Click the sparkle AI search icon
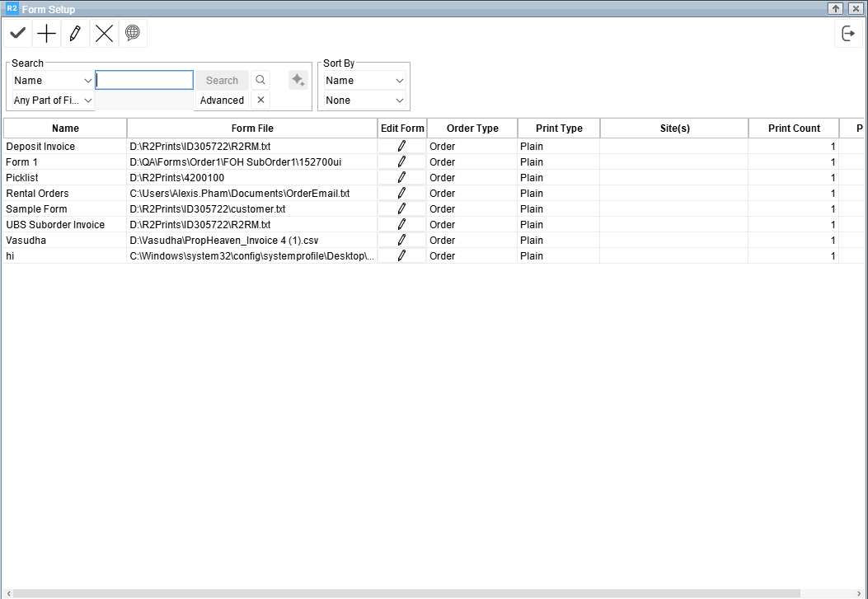Screen dimensions: 868x599 298,80
